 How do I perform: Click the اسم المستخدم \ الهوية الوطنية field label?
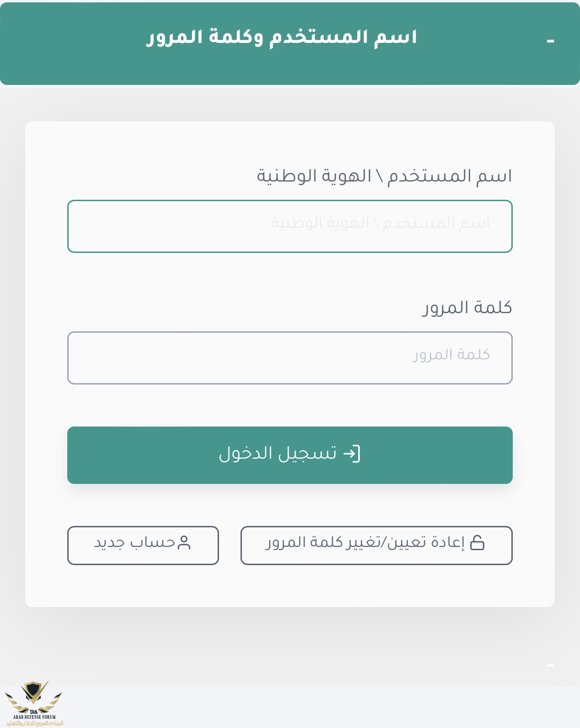(x=384, y=176)
